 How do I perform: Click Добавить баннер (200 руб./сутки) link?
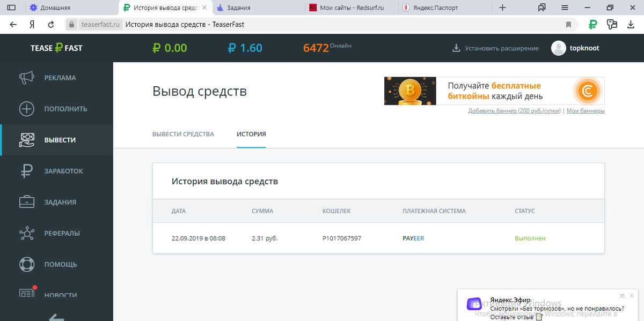[514, 110]
